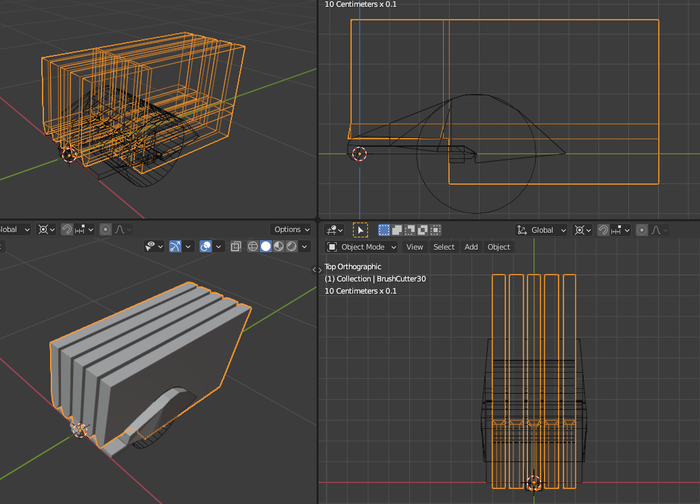Open the viewport shading options arrow
The image size is (700, 504).
click(x=305, y=246)
